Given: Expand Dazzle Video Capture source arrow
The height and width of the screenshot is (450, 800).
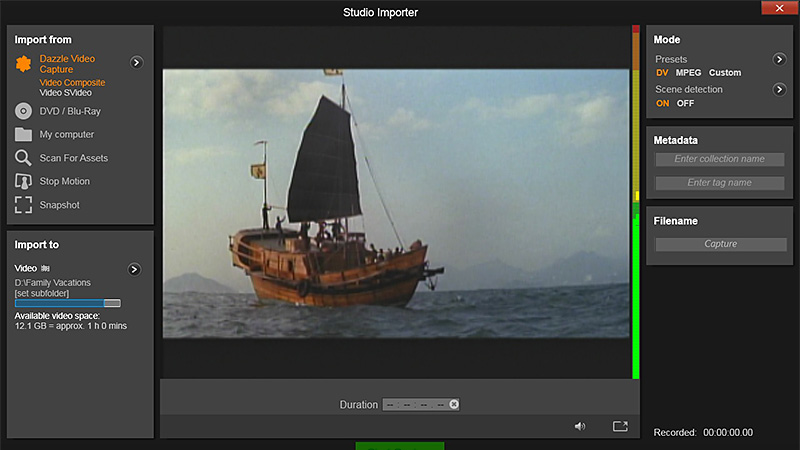Looking at the screenshot, I should pyautogui.click(x=137, y=63).
